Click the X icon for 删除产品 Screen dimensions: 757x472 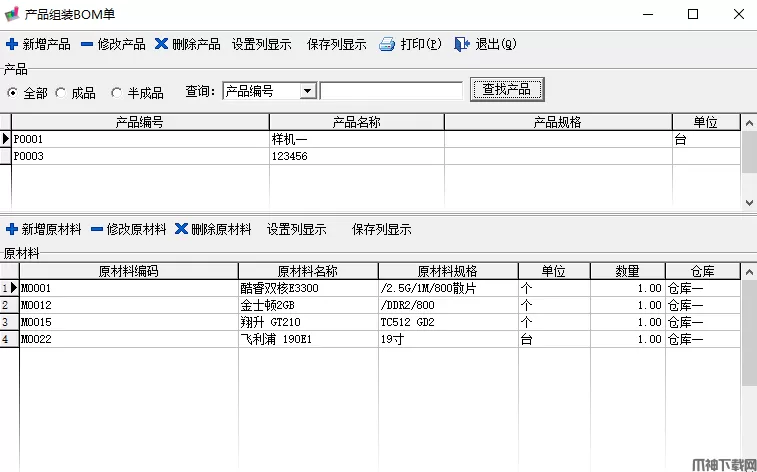click(x=161, y=44)
